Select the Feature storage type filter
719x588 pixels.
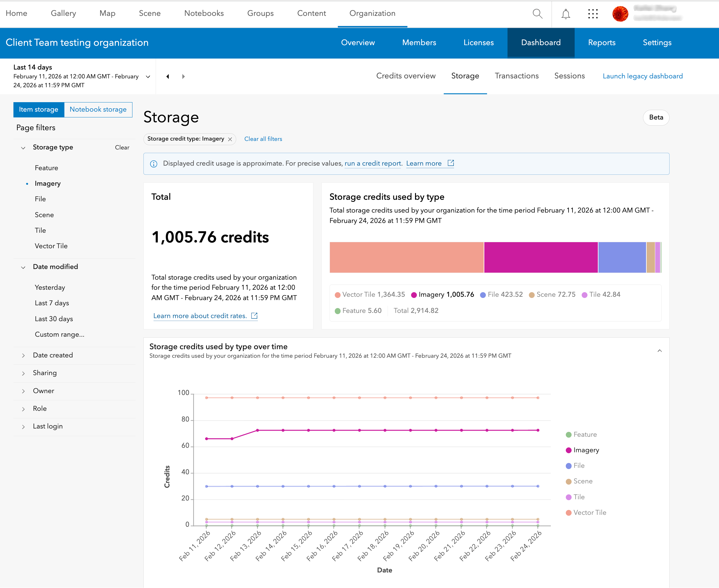[x=46, y=168]
